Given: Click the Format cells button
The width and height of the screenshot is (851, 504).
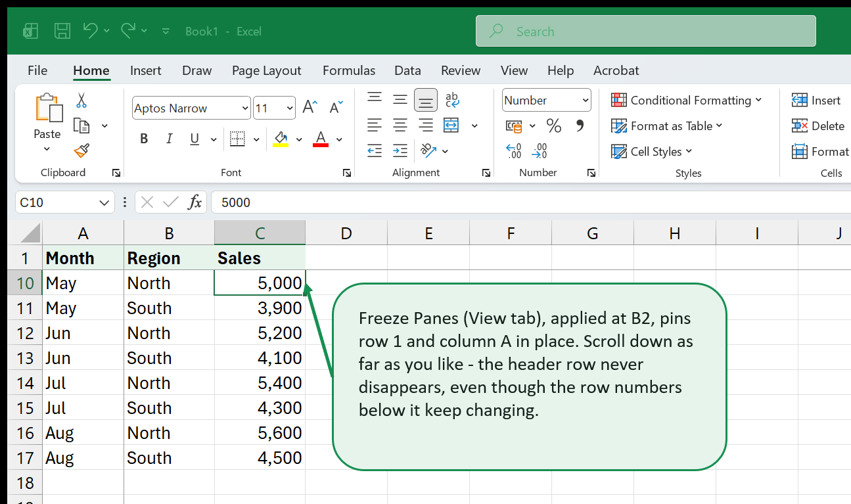Looking at the screenshot, I should 821,151.
